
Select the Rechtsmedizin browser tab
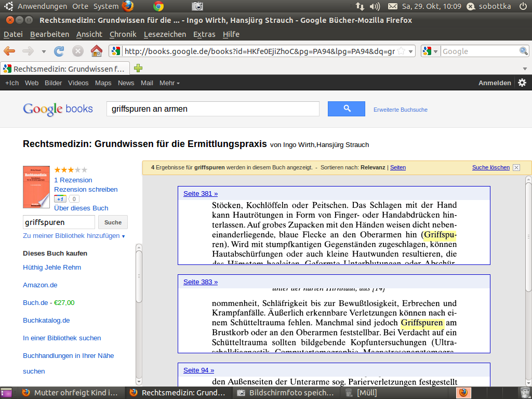(65, 69)
